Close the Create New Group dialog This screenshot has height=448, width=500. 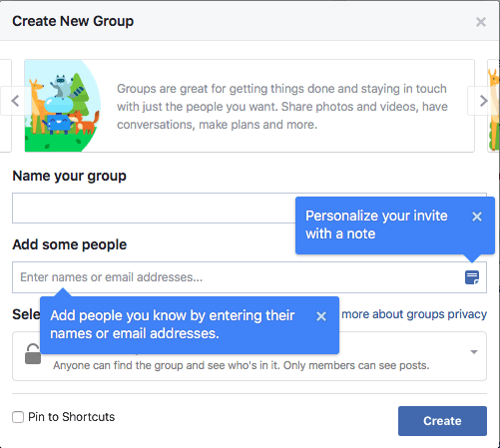pos(481,22)
